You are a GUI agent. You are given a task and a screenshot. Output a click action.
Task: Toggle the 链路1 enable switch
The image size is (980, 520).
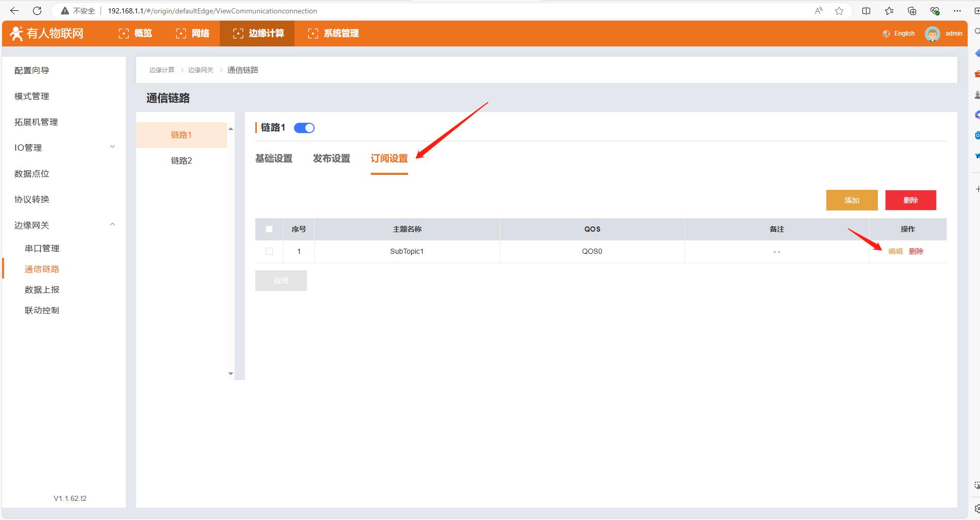point(304,128)
